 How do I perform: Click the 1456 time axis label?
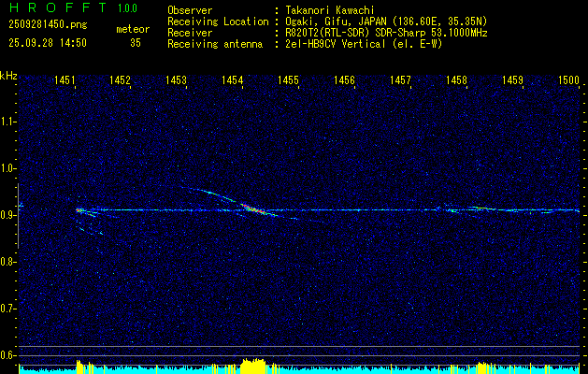344,79
